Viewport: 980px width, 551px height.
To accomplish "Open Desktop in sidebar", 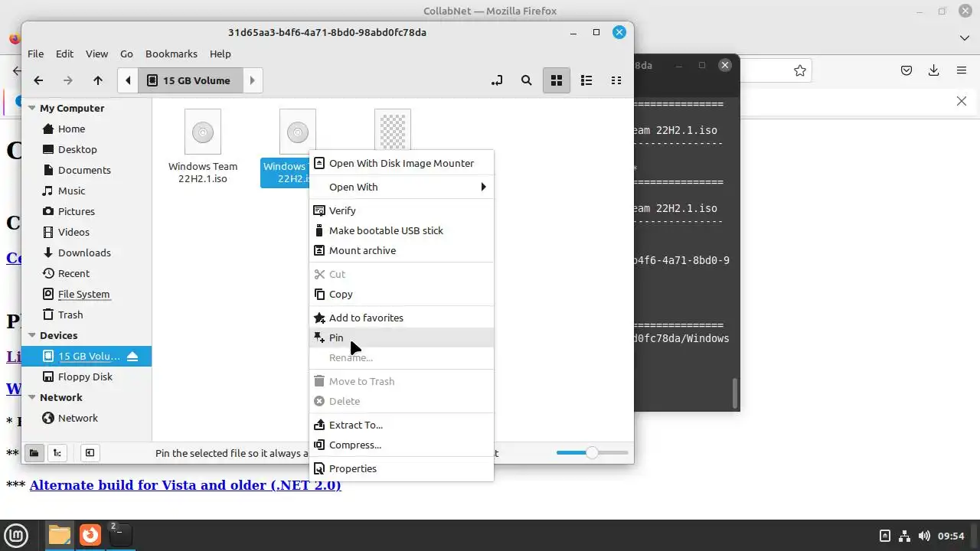I will coord(77,149).
